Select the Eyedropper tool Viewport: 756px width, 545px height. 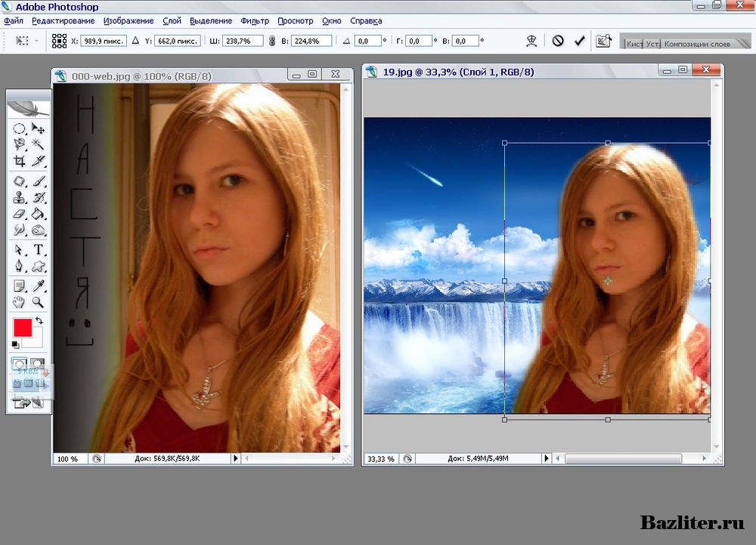(x=38, y=285)
